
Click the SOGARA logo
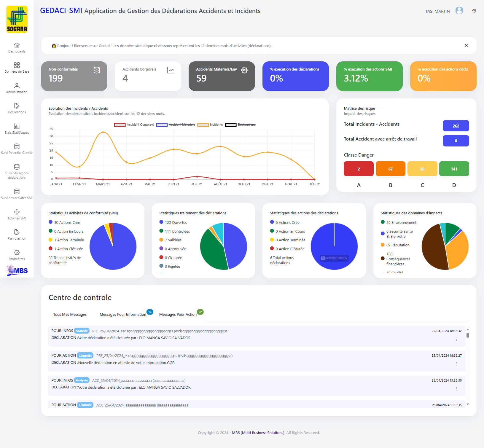point(17,19)
